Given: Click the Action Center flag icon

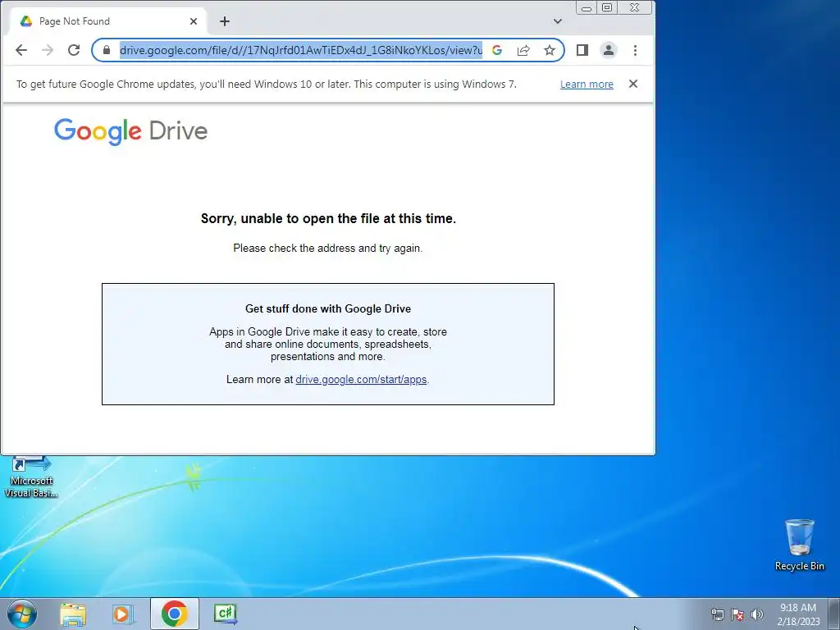Looking at the screenshot, I should (737, 614).
